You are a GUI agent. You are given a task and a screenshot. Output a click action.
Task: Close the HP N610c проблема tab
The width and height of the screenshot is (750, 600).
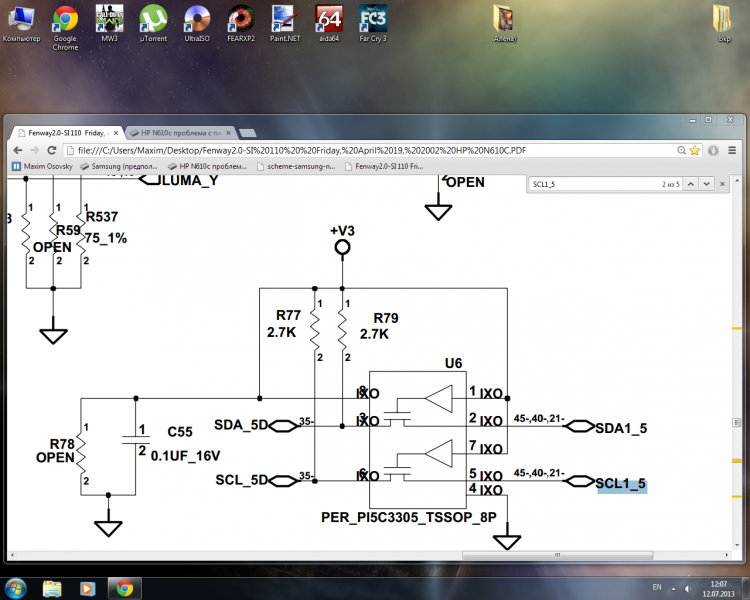(x=228, y=133)
